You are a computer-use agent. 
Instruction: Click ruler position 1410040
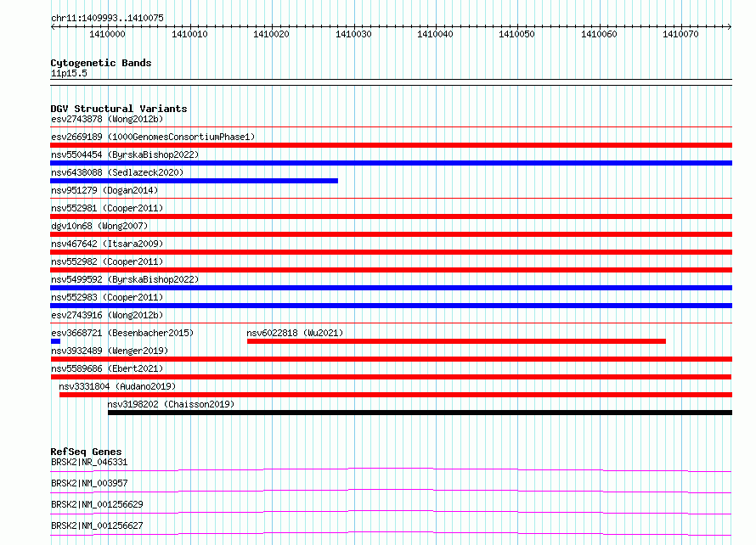coord(435,34)
